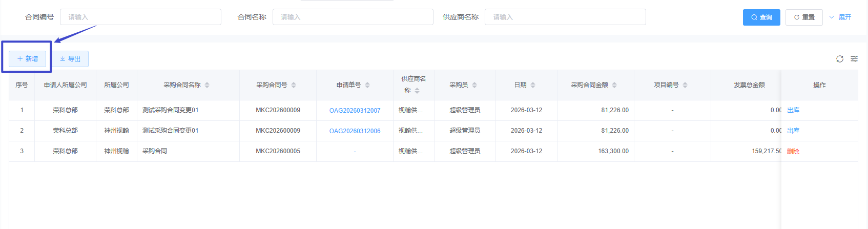Reset filters with 重置 button
Image resolution: width=868 pixels, height=229 pixels.
[804, 17]
